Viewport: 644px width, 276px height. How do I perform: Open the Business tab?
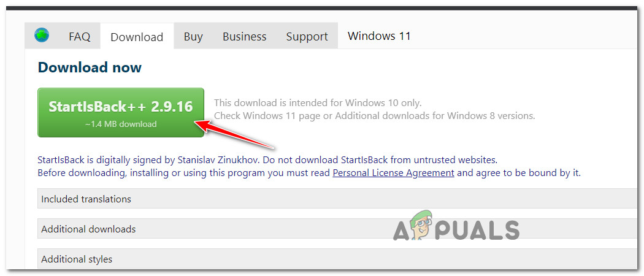[x=244, y=37]
